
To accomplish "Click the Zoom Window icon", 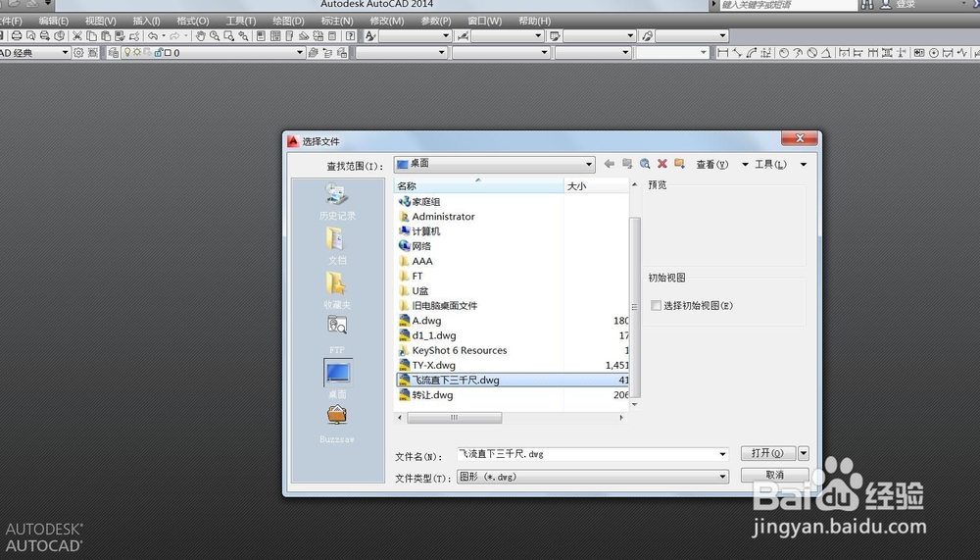I will tap(228, 36).
